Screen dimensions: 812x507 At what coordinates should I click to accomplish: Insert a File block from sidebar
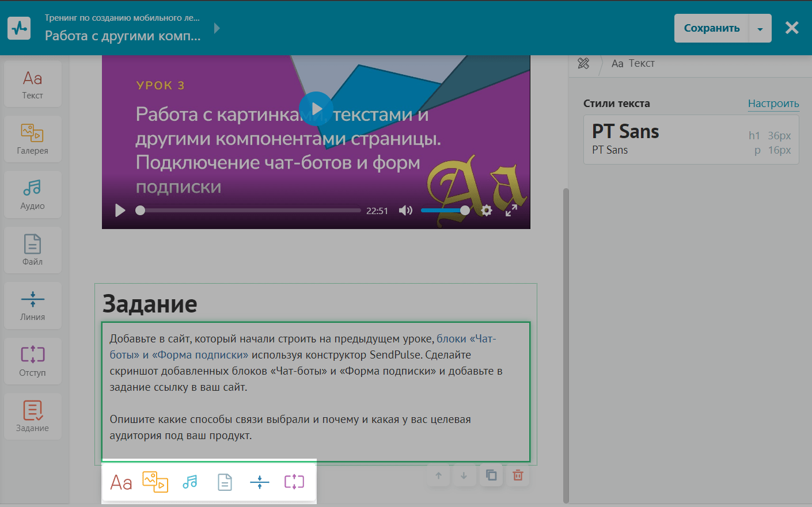coord(32,250)
